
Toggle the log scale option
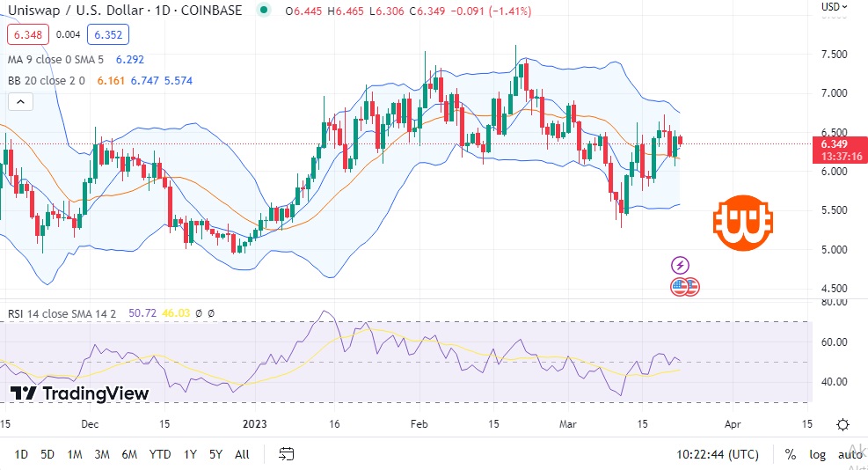pos(818,454)
